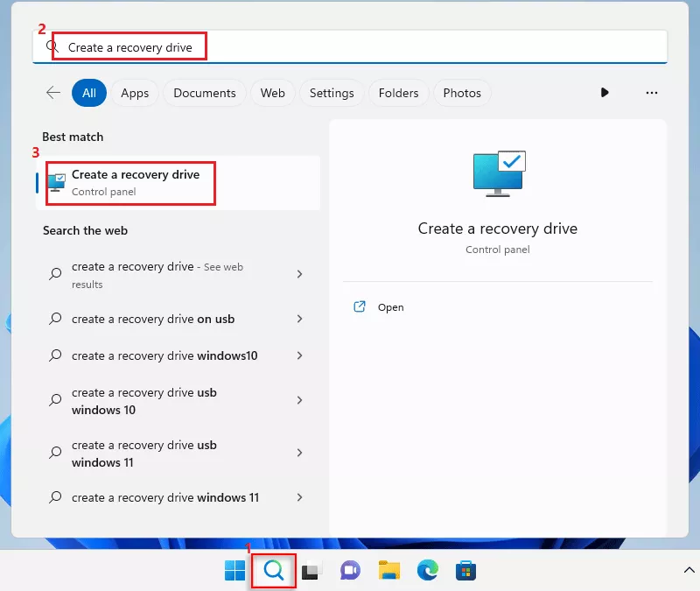This screenshot has width=700, height=591.
Task: Click the Windows Start button in taskbar
Action: coord(234,571)
